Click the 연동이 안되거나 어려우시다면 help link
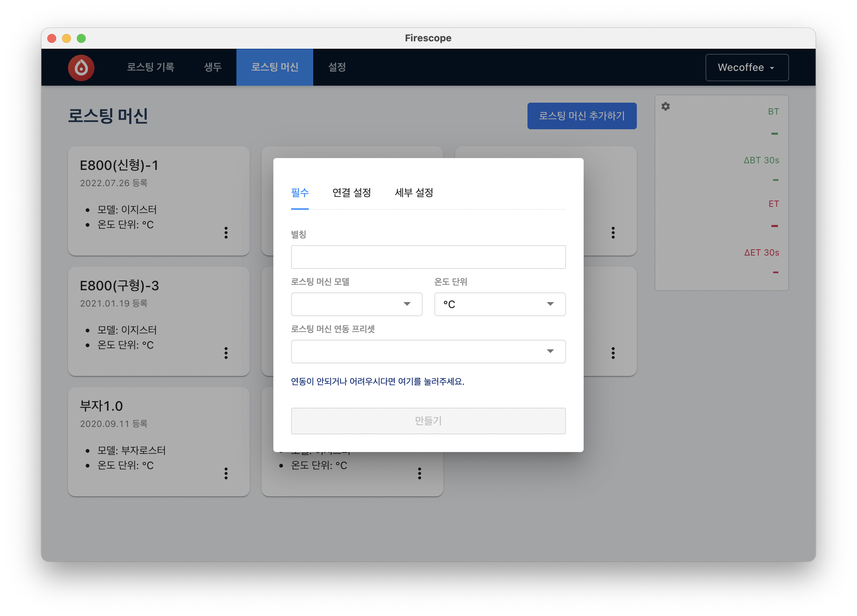This screenshot has height=616, width=857. click(377, 381)
